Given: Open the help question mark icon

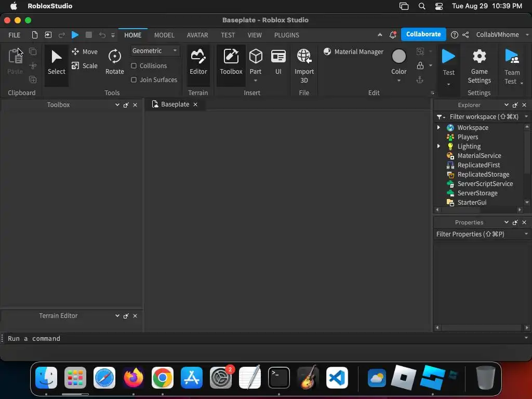Looking at the screenshot, I should (x=454, y=35).
